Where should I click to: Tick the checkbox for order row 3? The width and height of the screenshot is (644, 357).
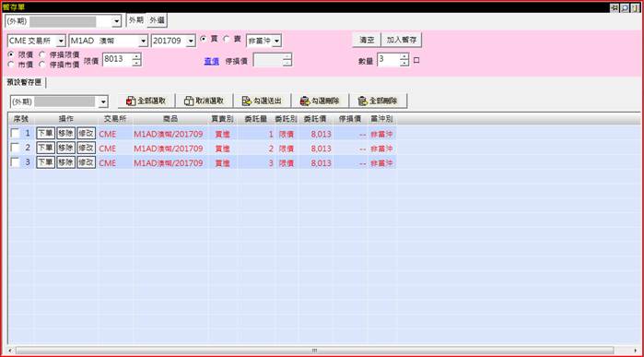15,162
